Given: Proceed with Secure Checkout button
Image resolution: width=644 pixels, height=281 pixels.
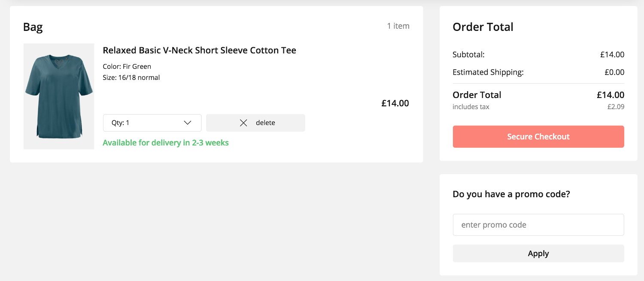Looking at the screenshot, I should (x=538, y=137).
